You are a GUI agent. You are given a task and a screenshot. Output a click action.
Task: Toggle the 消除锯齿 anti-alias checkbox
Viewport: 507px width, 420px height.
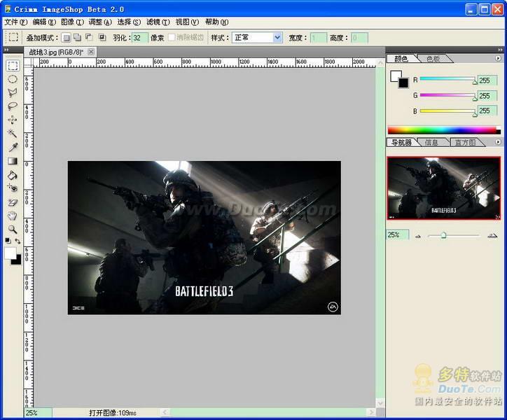pos(172,37)
